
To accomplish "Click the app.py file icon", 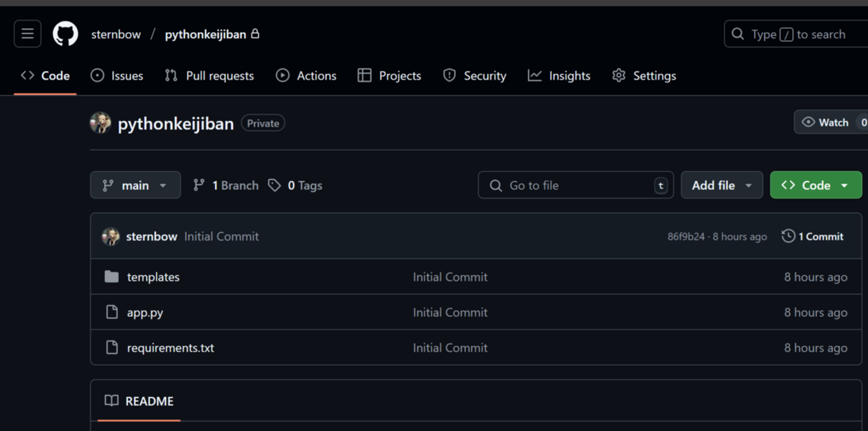I will pos(112,312).
